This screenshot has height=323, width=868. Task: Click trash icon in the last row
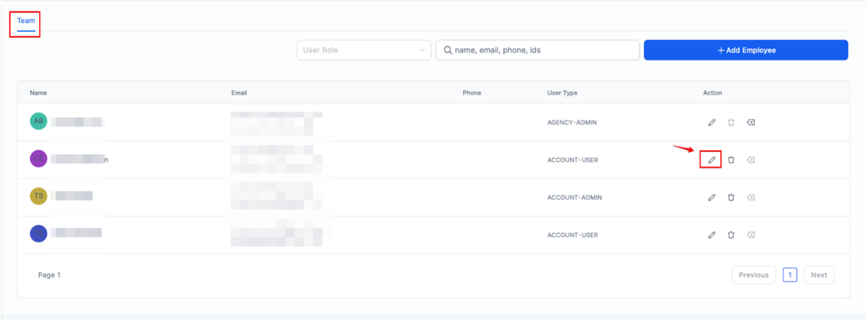click(731, 235)
